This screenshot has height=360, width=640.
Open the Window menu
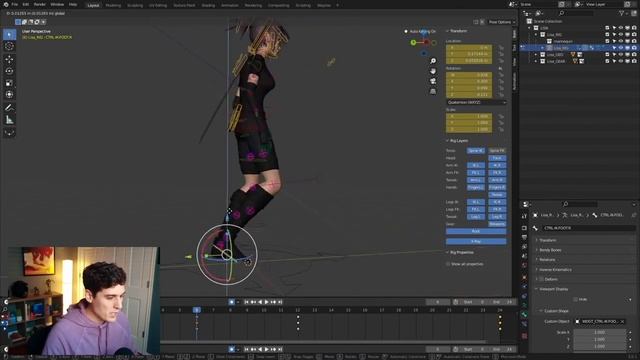(x=57, y=4)
